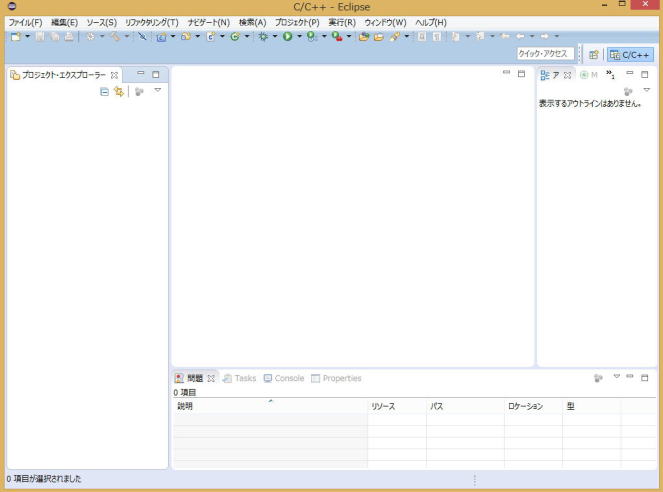
Task: Open the ファイル(F) menu
Action: [x=25, y=22]
